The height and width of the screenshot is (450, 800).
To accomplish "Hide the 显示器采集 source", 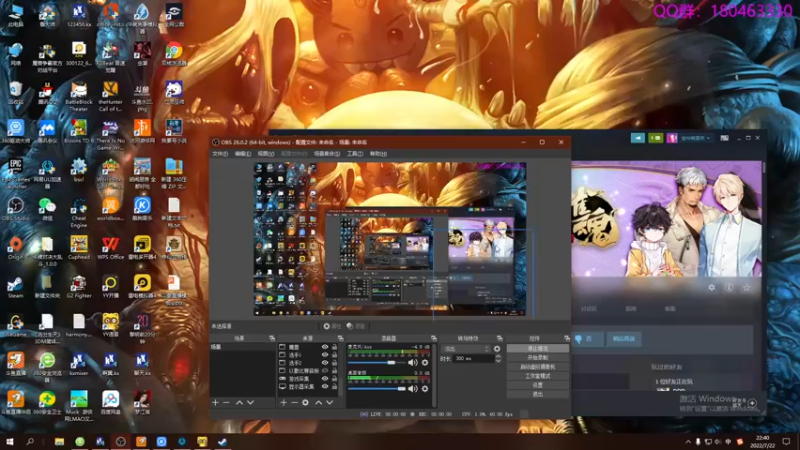I will pos(324,387).
